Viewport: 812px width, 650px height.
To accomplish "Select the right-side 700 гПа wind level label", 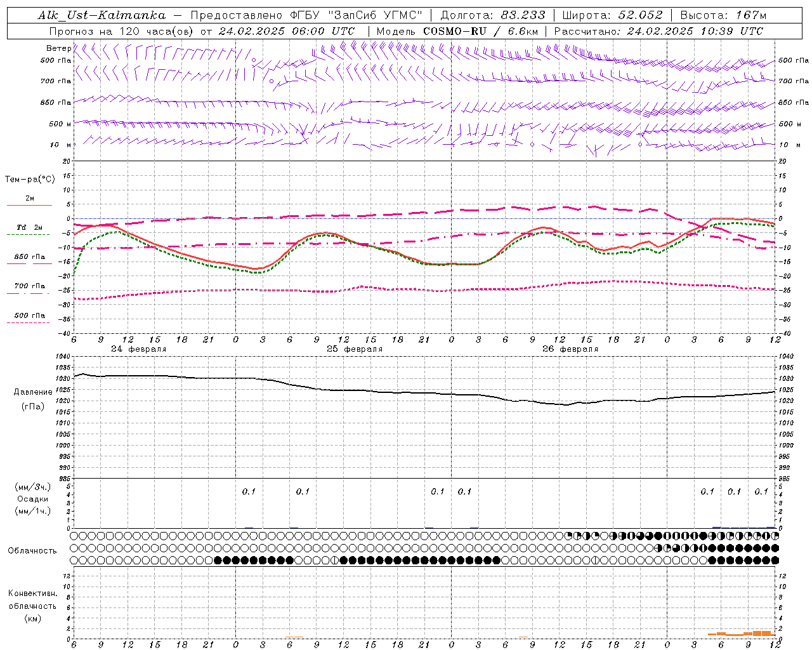I will click(x=794, y=81).
